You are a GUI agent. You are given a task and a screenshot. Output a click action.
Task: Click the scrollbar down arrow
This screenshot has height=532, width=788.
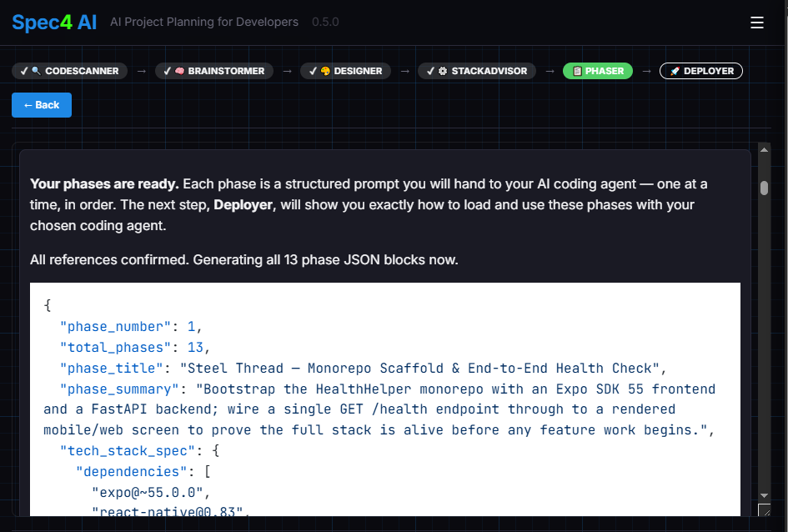point(764,496)
